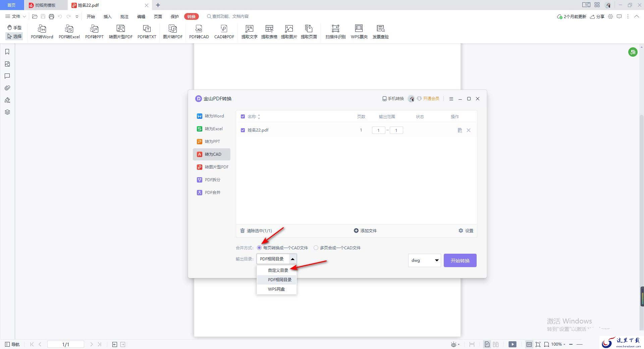The width and height of the screenshot is (644, 349).
Task: Click the 查找功能、文档内容 search box
Action: (228, 16)
